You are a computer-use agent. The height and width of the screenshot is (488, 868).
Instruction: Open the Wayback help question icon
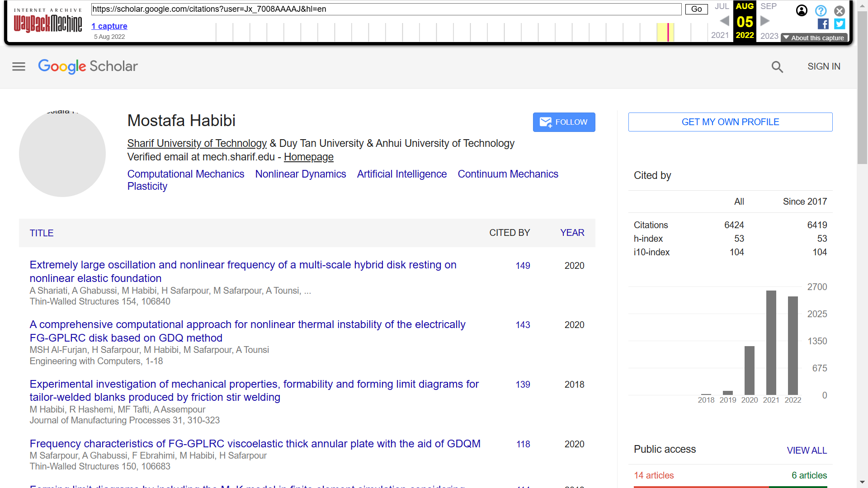click(821, 11)
